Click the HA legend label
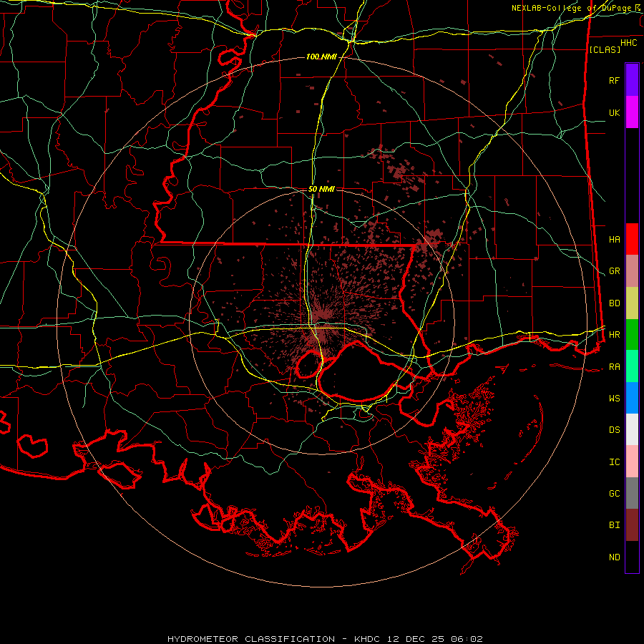 click(614, 240)
